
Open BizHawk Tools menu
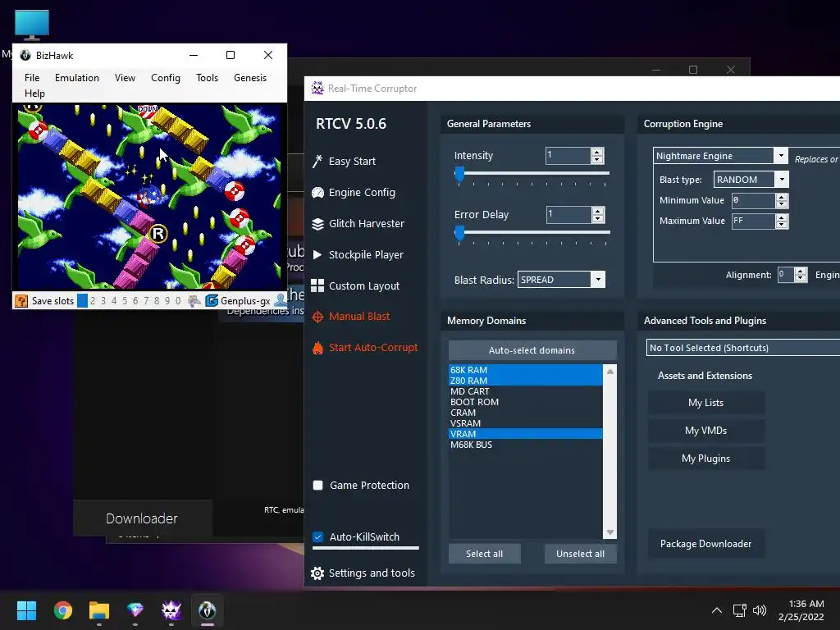click(x=207, y=78)
